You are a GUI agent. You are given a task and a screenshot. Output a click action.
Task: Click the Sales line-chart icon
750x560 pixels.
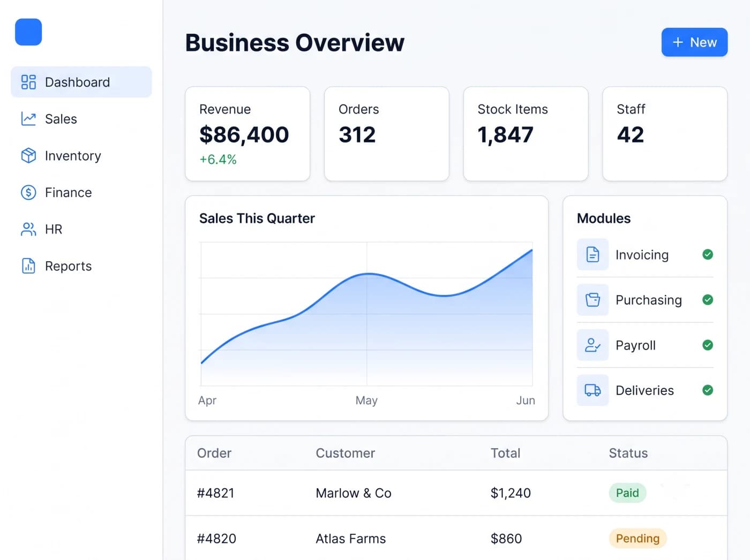[x=28, y=119]
